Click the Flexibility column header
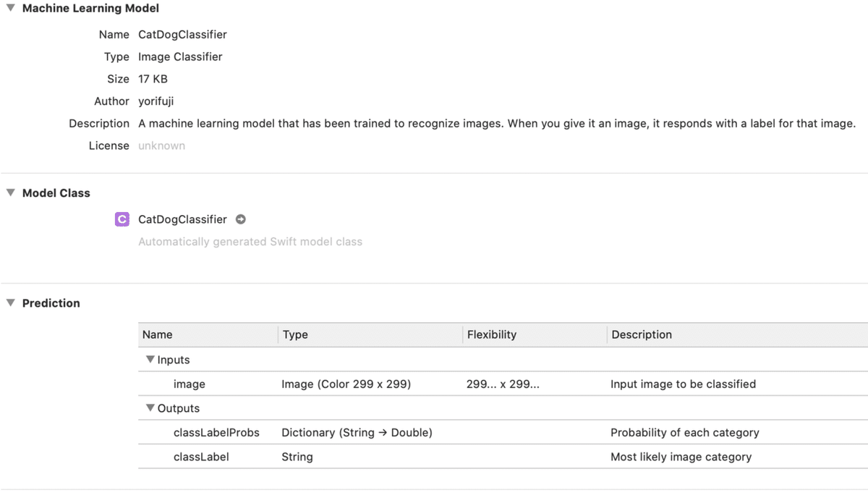Viewport: 868px width, 498px height. [x=492, y=334]
